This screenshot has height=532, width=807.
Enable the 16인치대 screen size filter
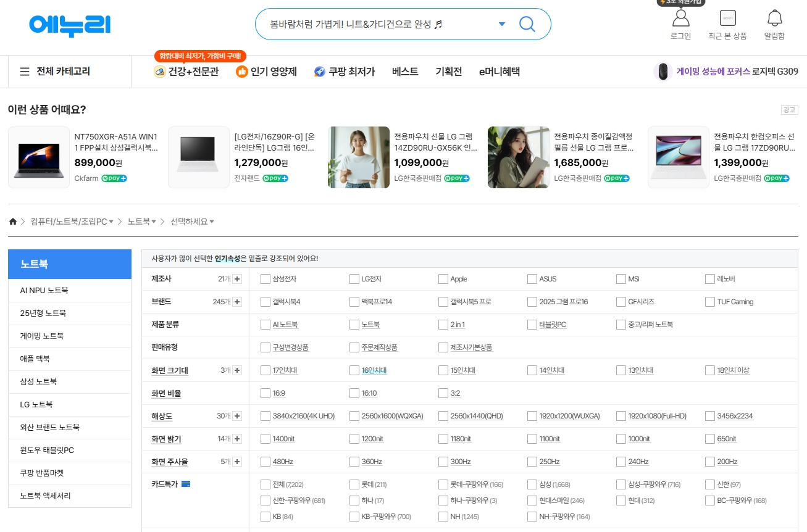point(354,370)
